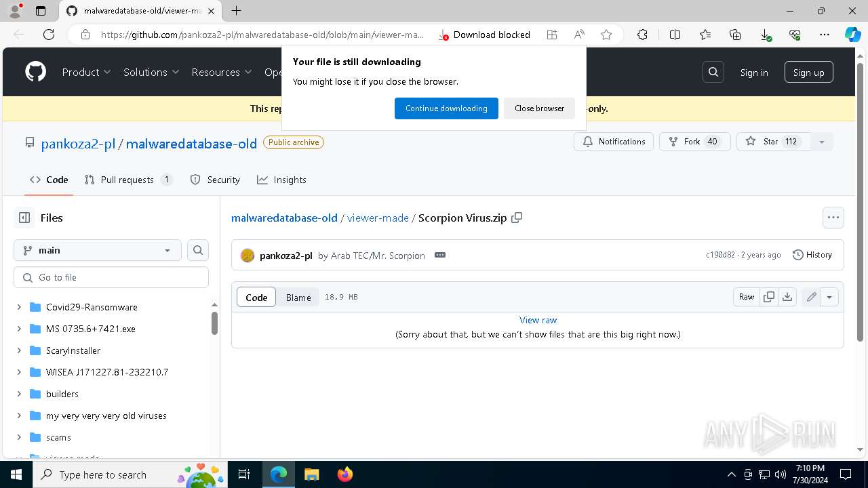Screen dimensions: 868x488
Task: Open the browser Extensions puzzle icon
Action: (642, 35)
